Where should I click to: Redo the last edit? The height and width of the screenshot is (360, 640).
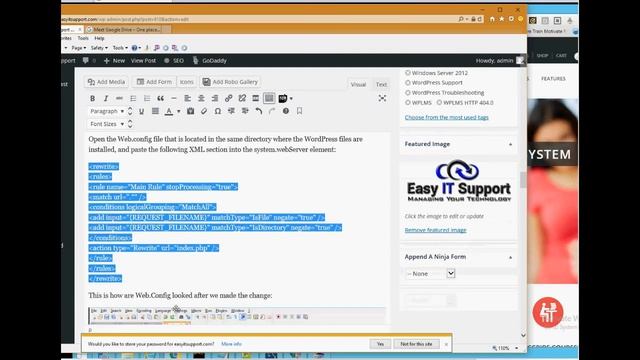(x=272, y=111)
